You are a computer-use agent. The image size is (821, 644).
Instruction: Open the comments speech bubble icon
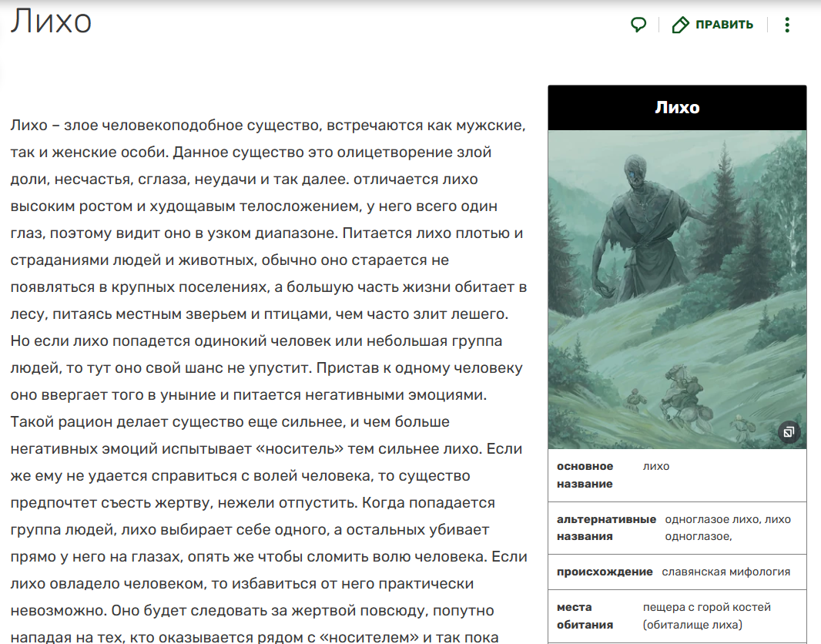(x=638, y=25)
